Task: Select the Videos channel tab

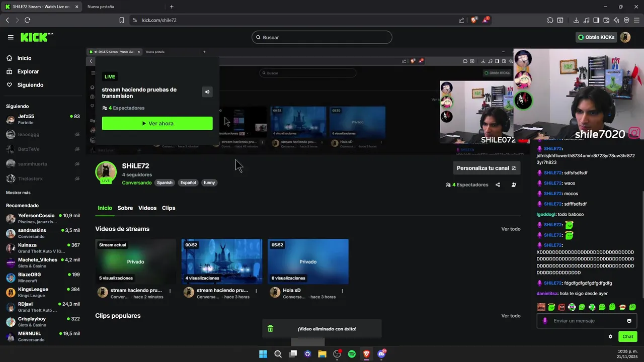Action: tap(147, 208)
